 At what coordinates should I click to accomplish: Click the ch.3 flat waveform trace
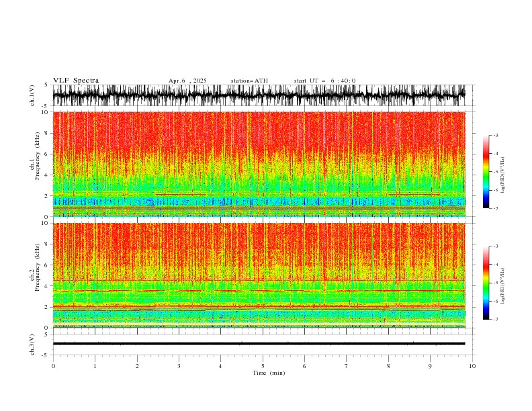coord(259,344)
